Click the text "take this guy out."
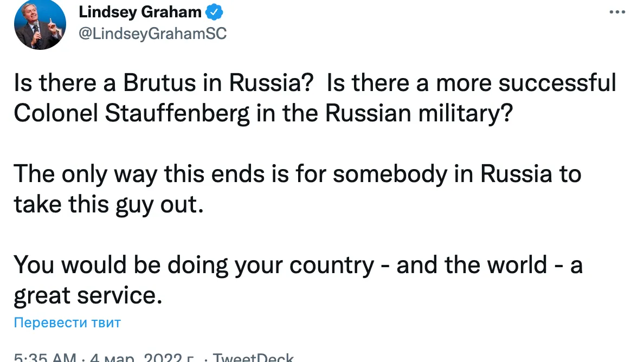644x362 pixels. click(x=108, y=204)
